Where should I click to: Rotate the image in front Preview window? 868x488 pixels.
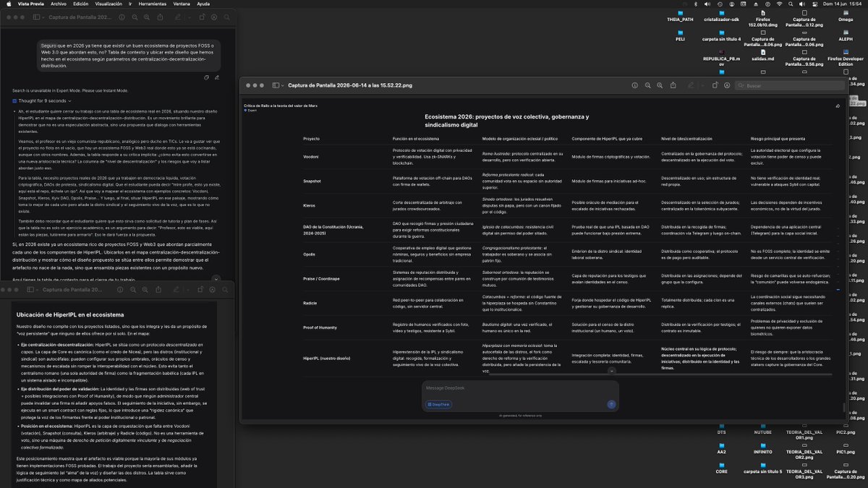pyautogui.click(x=715, y=85)
